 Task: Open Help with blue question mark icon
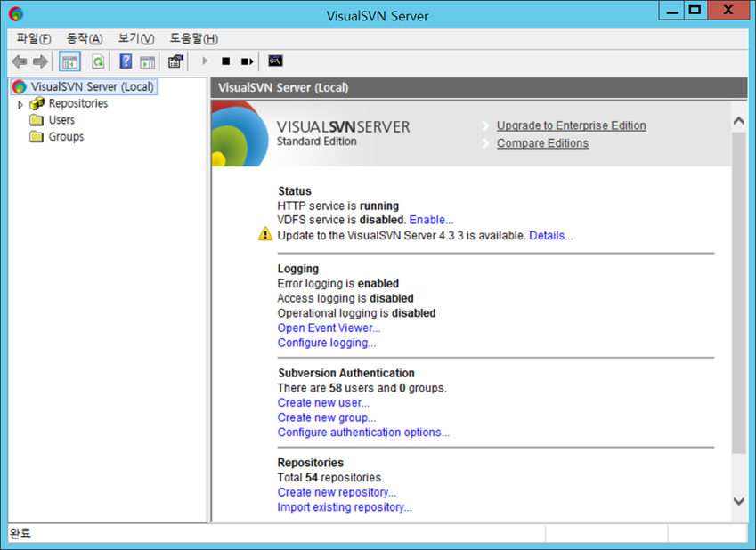coord(126,61)
